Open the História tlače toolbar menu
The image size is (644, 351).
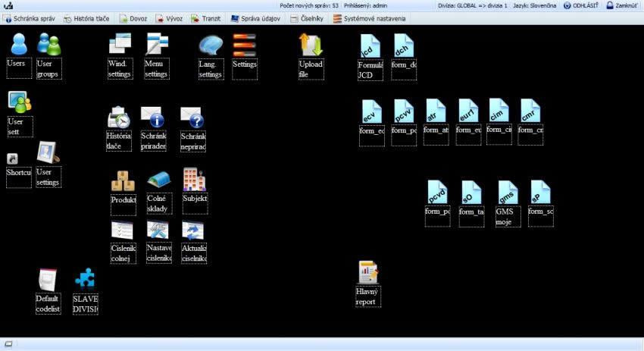point(86,19)
